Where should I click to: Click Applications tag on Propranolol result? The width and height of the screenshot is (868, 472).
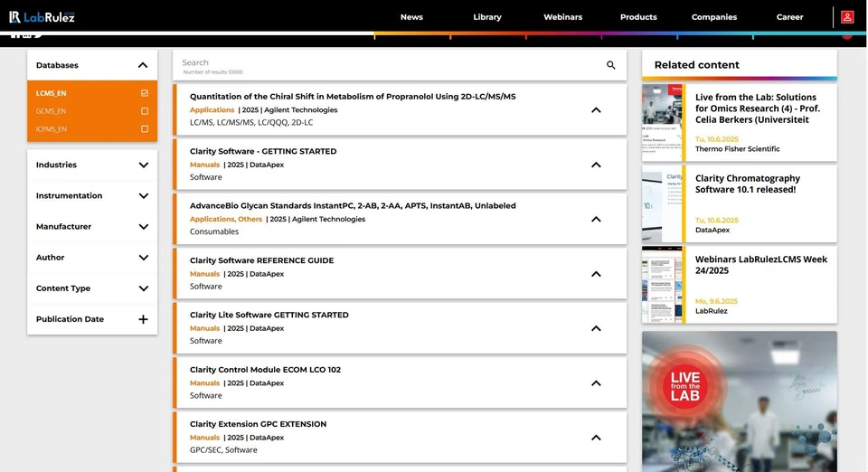click(x=212, y=110)
